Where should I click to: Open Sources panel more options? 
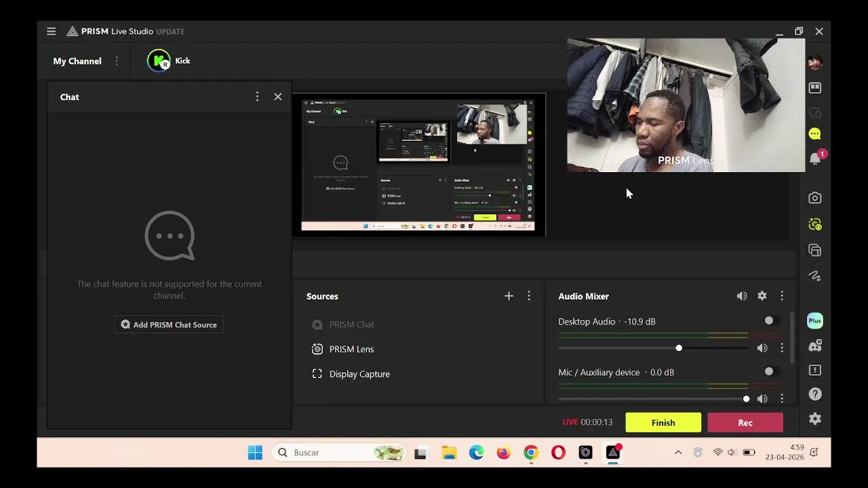tap(529, 296)
